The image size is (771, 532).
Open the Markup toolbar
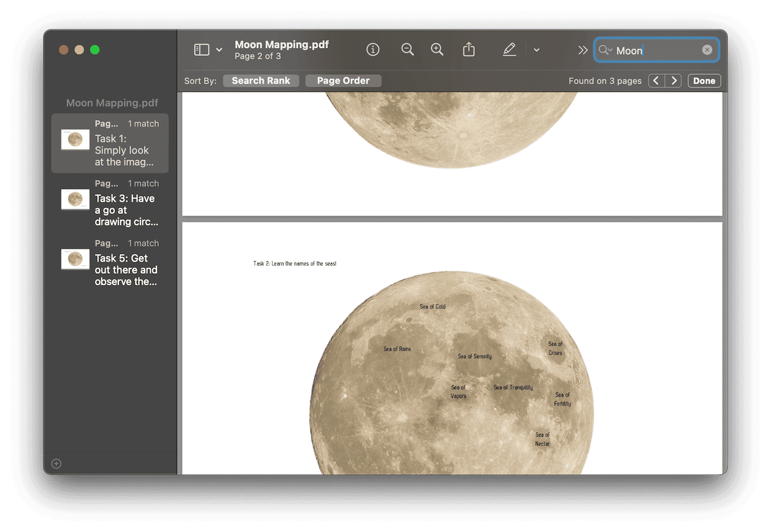(509, 49)
